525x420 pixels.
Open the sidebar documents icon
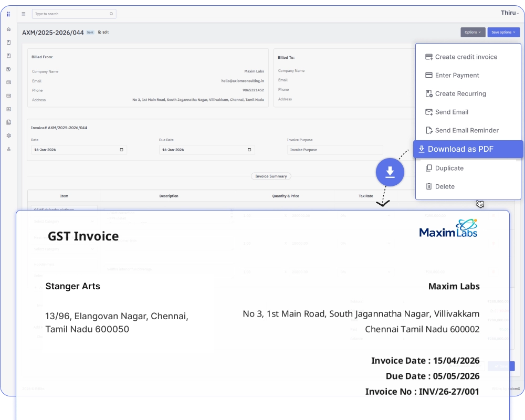pyautogui.click(x=9, y=122)
